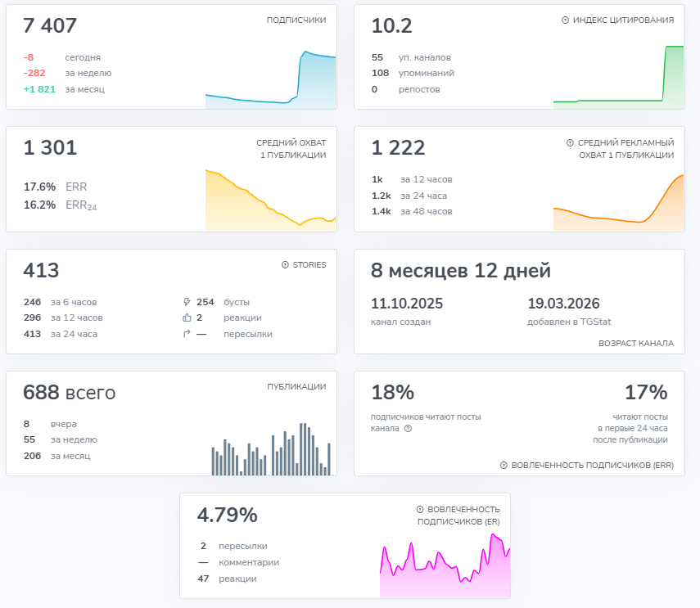Click the 17% first 24 hours value
The width and height of the screenshot is (700, 608).
(x=646, y=393)
